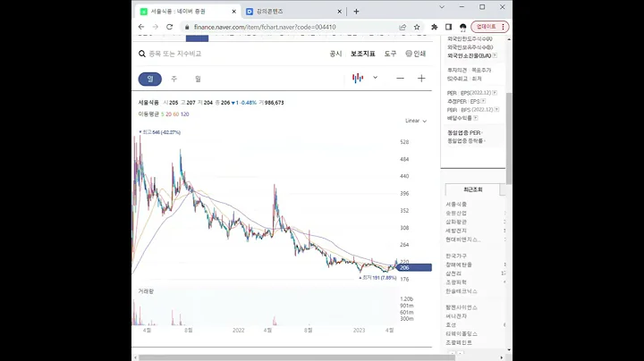Click the address bar URL

tap(265, 27)
